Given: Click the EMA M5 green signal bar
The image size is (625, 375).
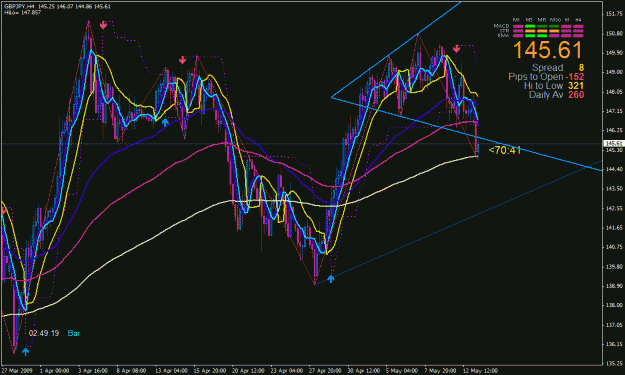Looking at the screenshot, I should pyautogui.click(x=530, y=35).
